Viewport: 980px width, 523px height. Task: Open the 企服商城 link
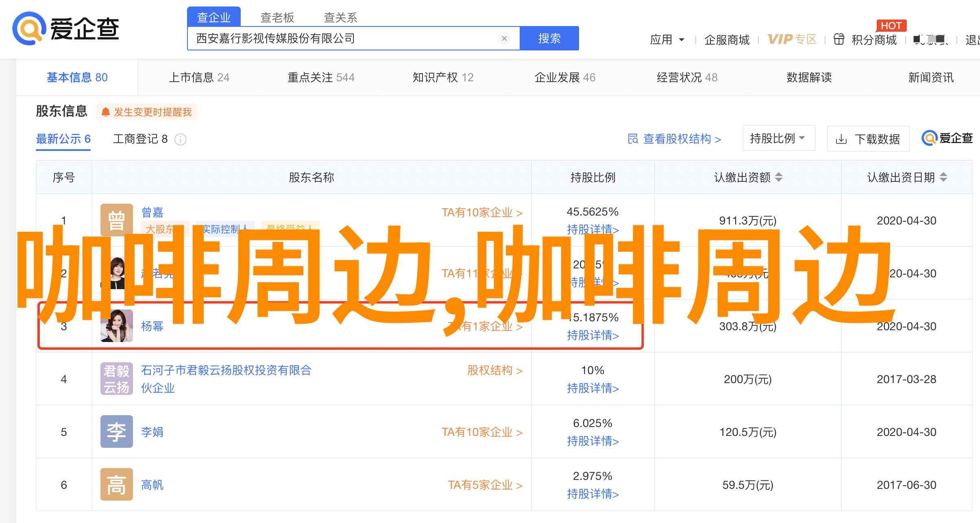(x=727, y=39)
